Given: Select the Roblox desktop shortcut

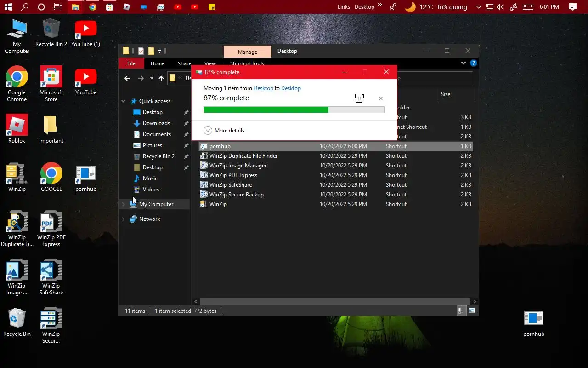Looking at the screenshot, I should click(17, 129).
